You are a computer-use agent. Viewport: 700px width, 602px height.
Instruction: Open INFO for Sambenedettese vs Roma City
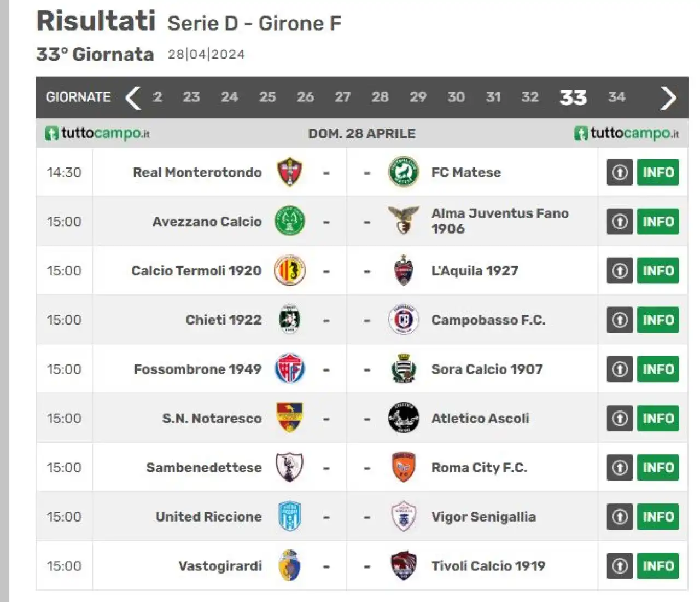click(658, 467)
